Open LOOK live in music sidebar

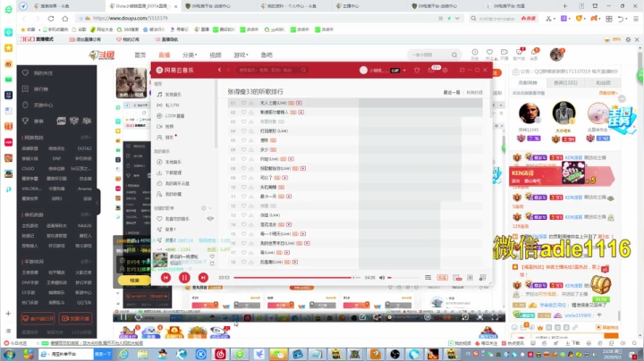point(171,115)
